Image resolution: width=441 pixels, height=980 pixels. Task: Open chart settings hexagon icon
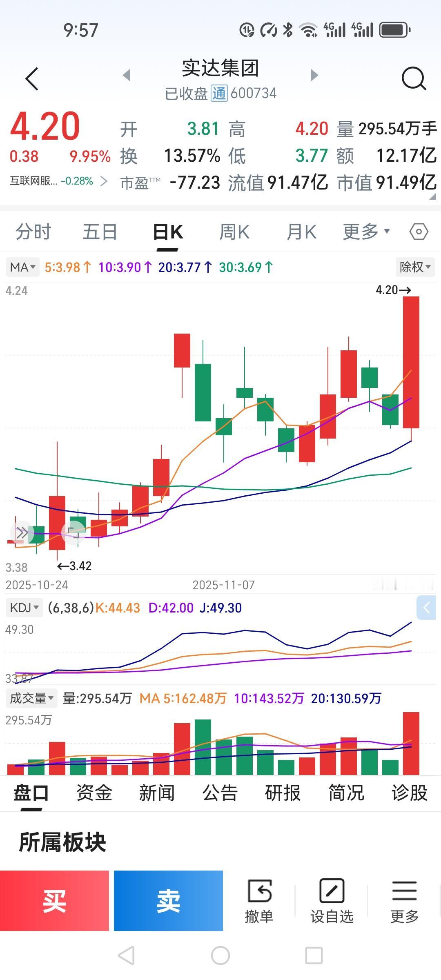click(x=419, y=232)
